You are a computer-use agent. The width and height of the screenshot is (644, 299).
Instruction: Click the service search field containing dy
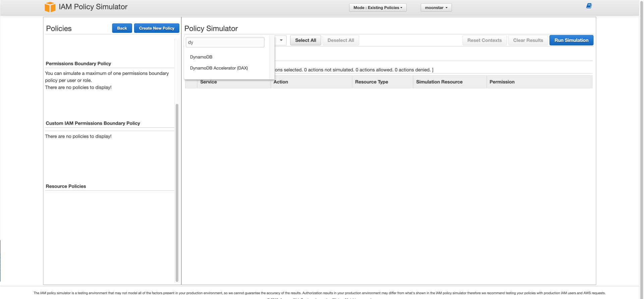225,42
